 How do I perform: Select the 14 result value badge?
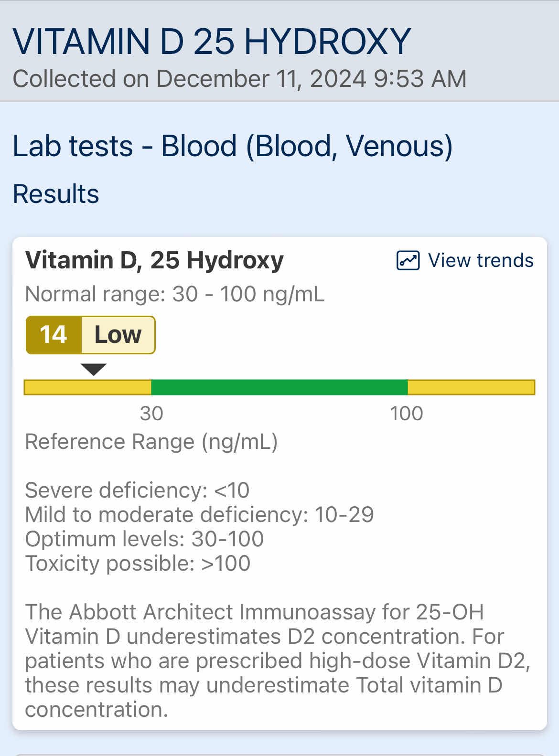pos(54,335)
